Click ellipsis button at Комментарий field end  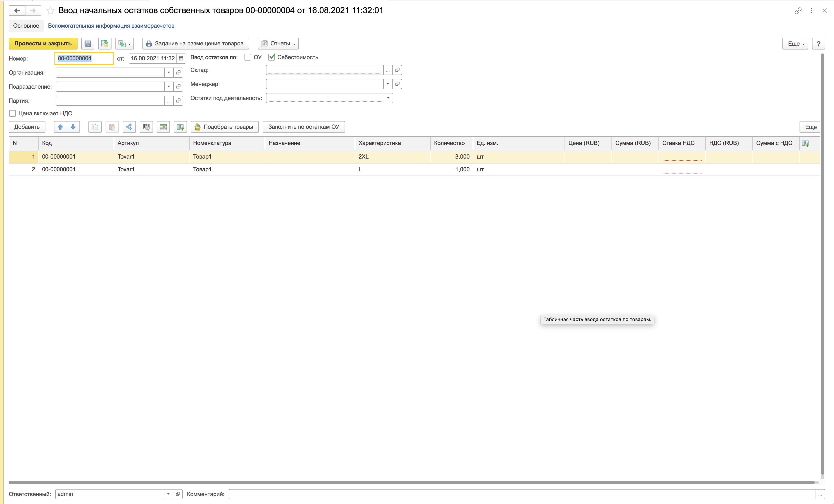pyautogui.click(x=820, y=494)
